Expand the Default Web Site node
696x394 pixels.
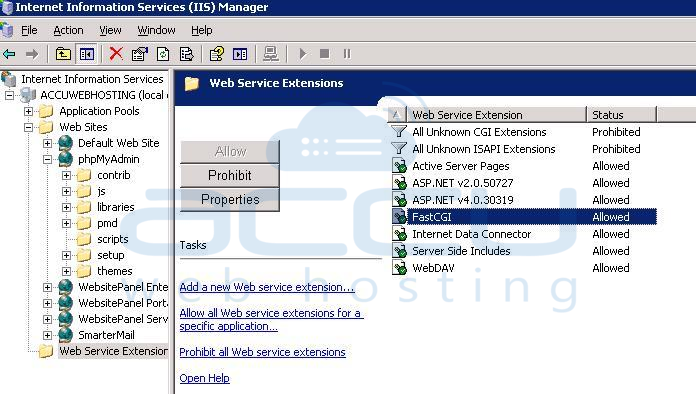tap(47, 143)
